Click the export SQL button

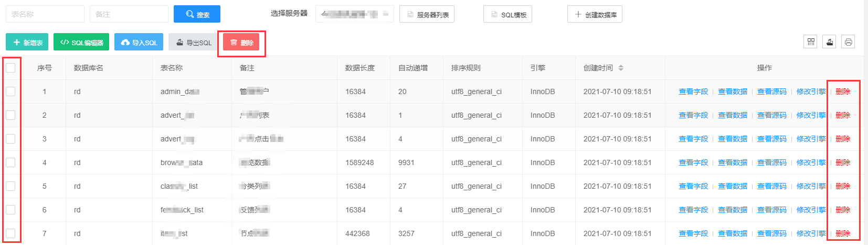click(193, 42)
